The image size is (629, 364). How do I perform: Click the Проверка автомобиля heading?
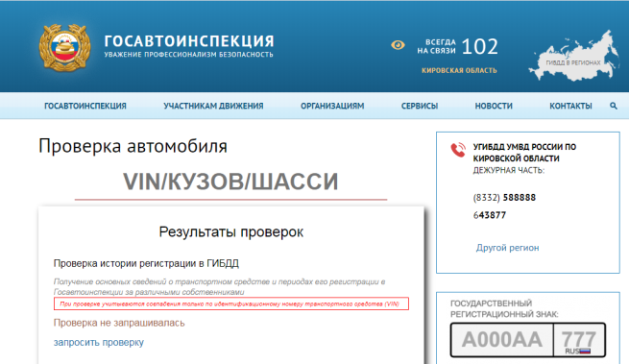[133, 146]
